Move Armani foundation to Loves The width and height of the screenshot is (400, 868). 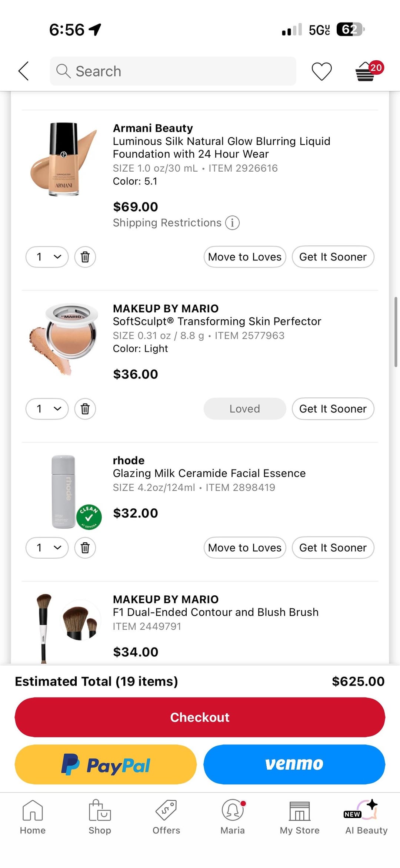[244, 257]
